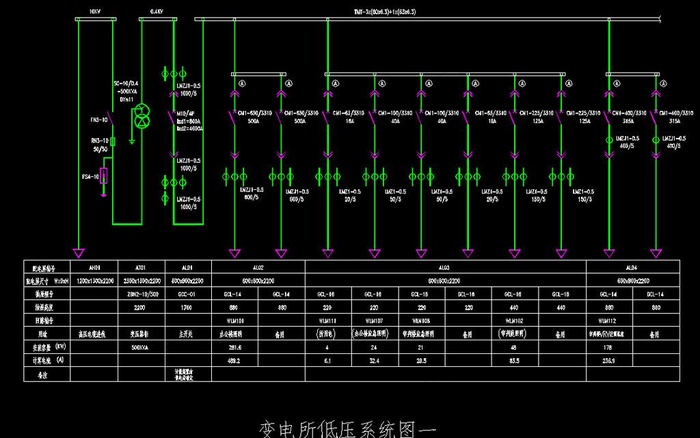Click the transformer ground symbol
This screenshot has width=700, height=438.
pyautogui.click(x=132, y=142)
